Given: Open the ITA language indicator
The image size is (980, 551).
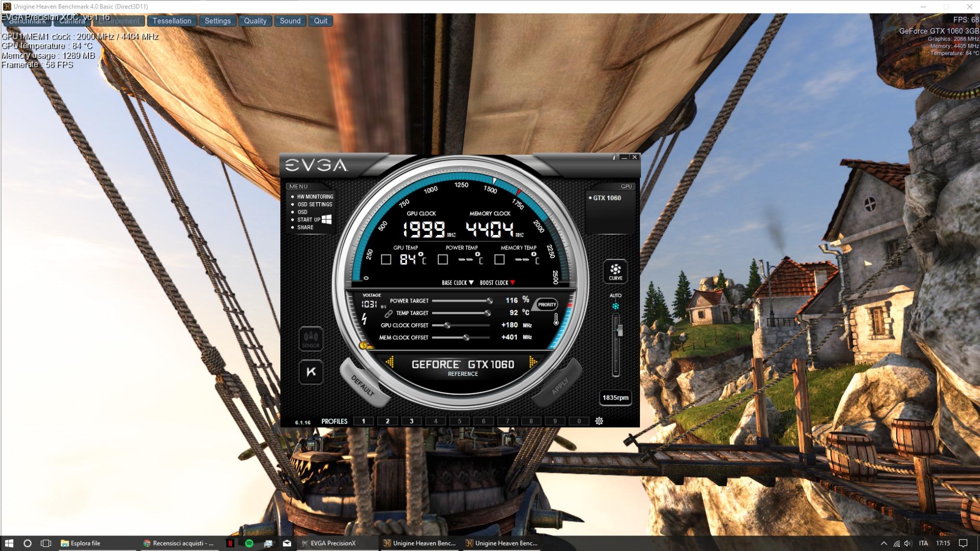Looking at the screenshot, I should 923,543.
